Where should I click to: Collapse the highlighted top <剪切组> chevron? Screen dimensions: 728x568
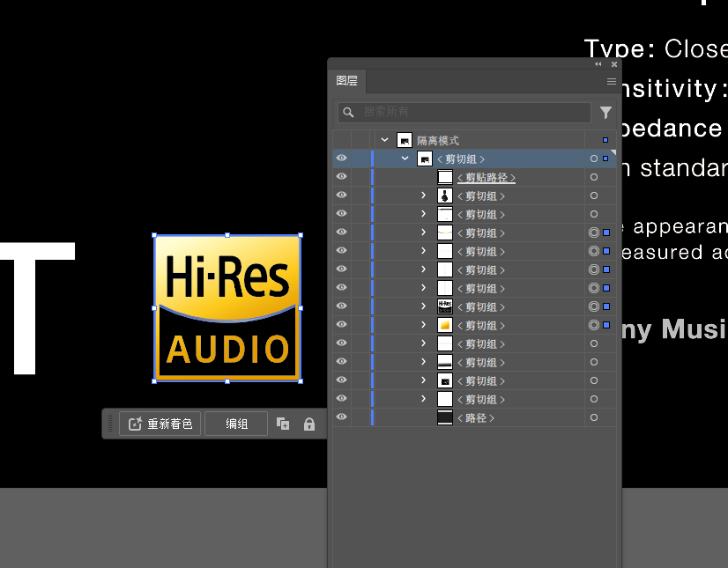[405, 159]
